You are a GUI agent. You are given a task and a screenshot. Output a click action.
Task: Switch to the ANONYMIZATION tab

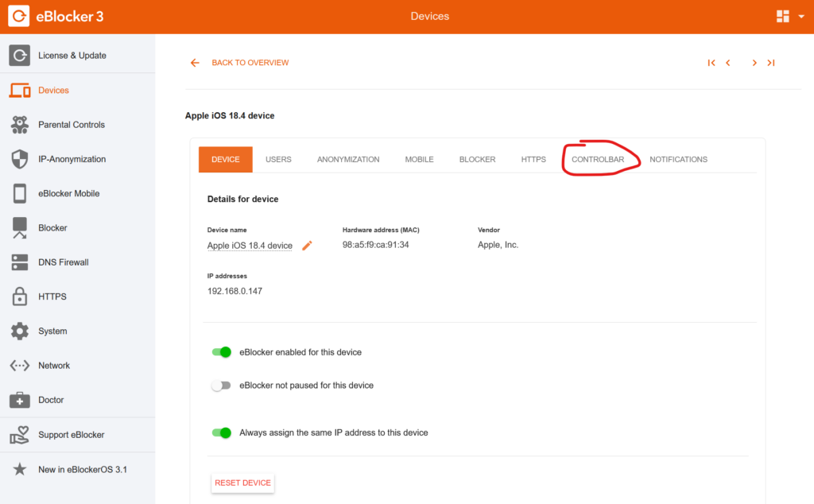pyautogui.click(x=348, y=159)
